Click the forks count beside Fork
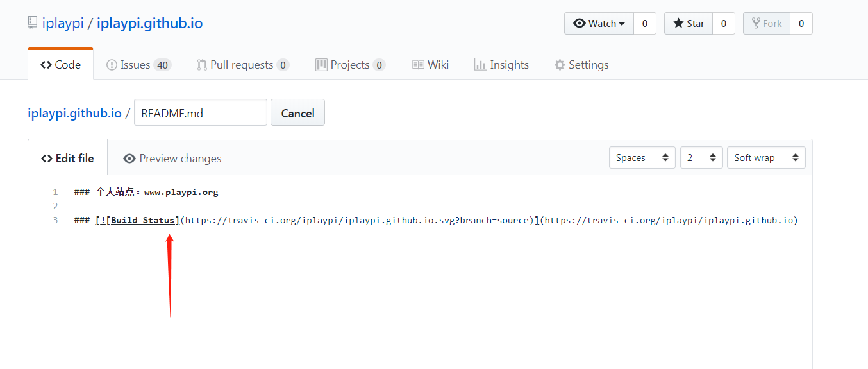 tap(801, 24)
